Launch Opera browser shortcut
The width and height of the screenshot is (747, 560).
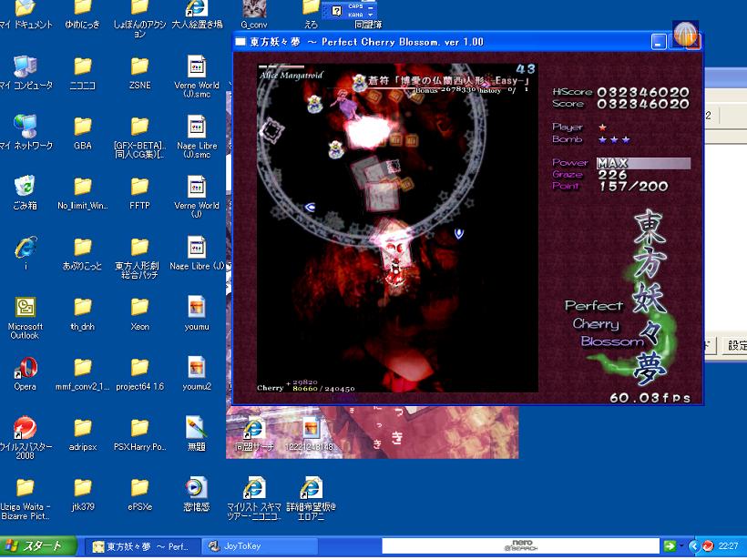click(x=25, y=374)
